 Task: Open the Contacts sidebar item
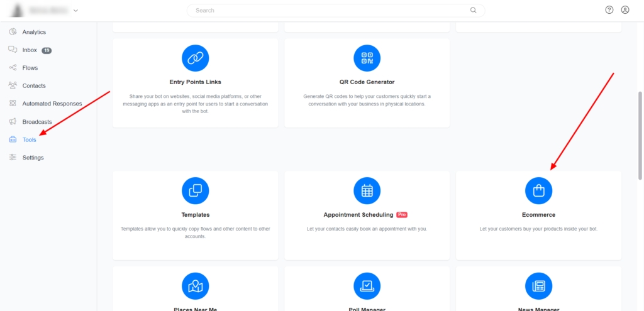(x=34, y=85)
